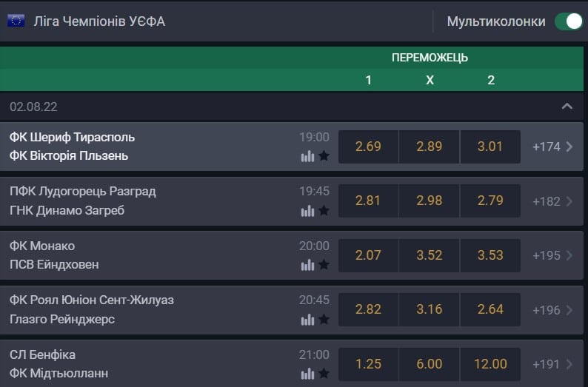This screenshot has width=588, height=387.
Task: Select Ліга Чемпіонів УЄФА league title
Action: [x=99, y=21]
